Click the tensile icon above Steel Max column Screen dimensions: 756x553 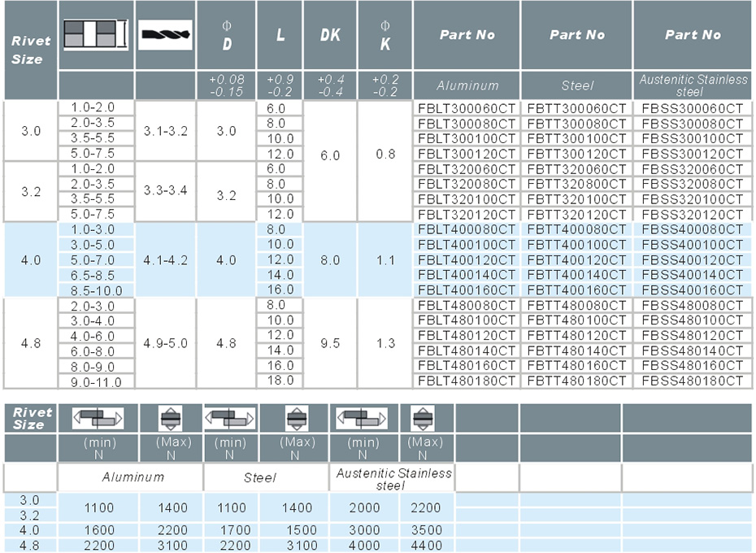click(x=297, y=418)
